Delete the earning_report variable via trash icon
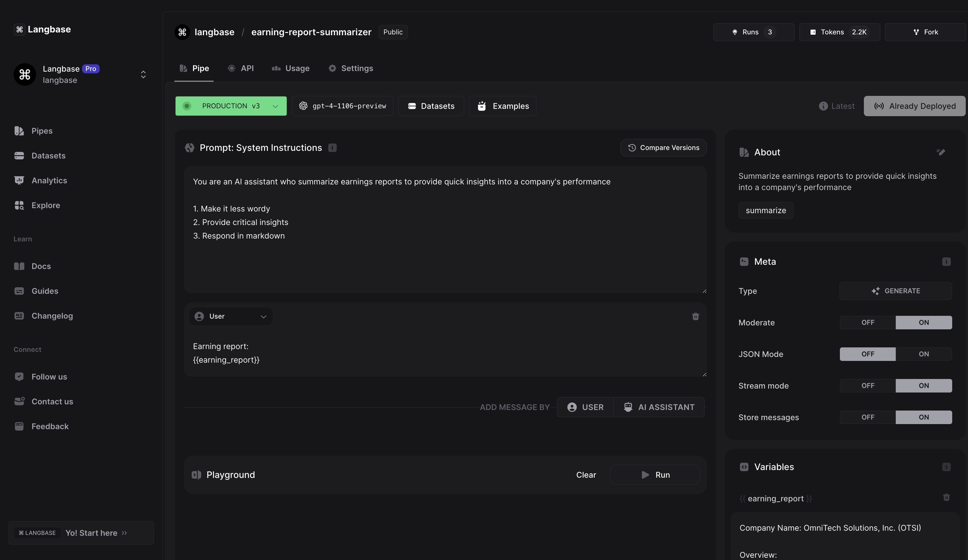 [x=946, y=497]
